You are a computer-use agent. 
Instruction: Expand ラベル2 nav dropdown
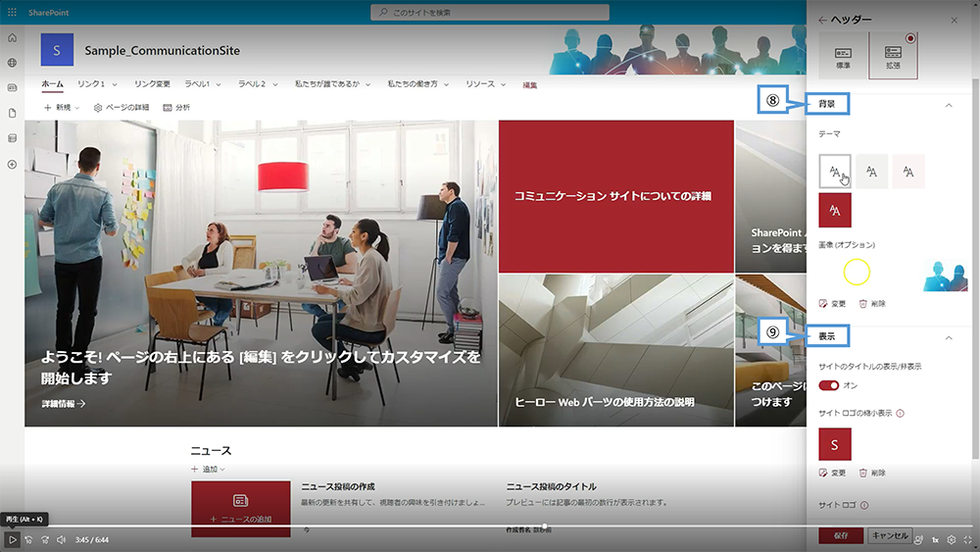pyautogui.click(x=275, y=84)
